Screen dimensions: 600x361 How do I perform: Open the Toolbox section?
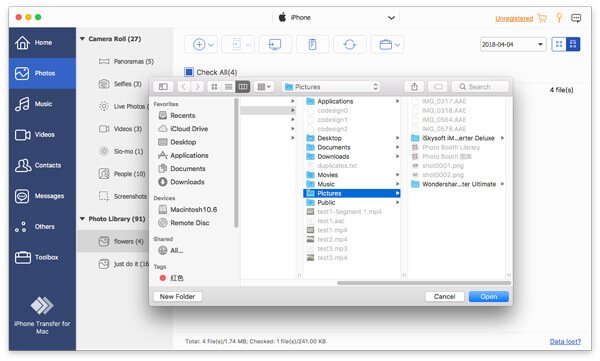tap(42, 257)
